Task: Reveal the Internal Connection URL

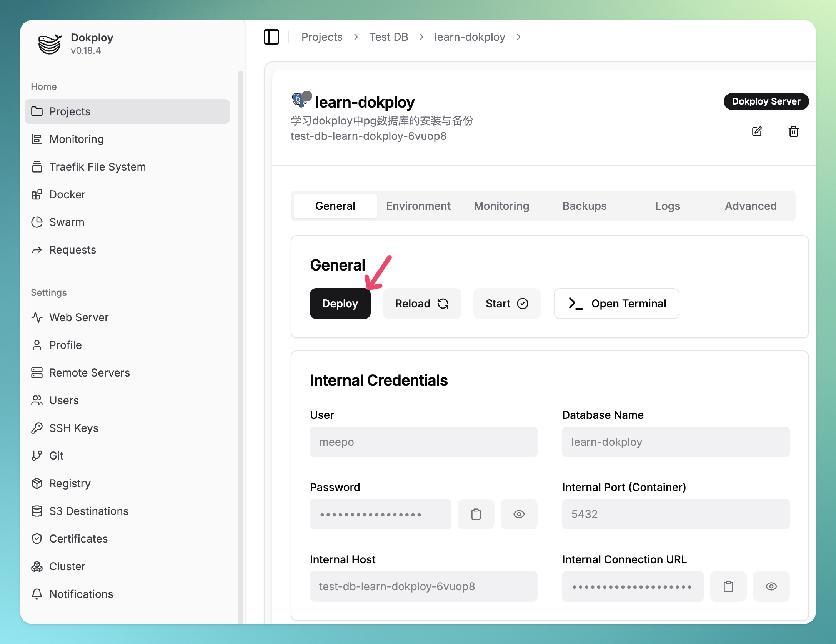Action: point(771,586)
